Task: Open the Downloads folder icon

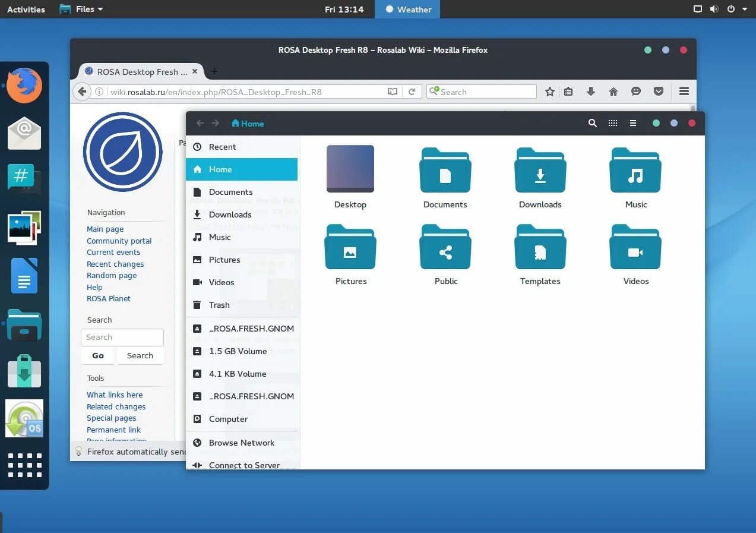Action: [540, 171]
